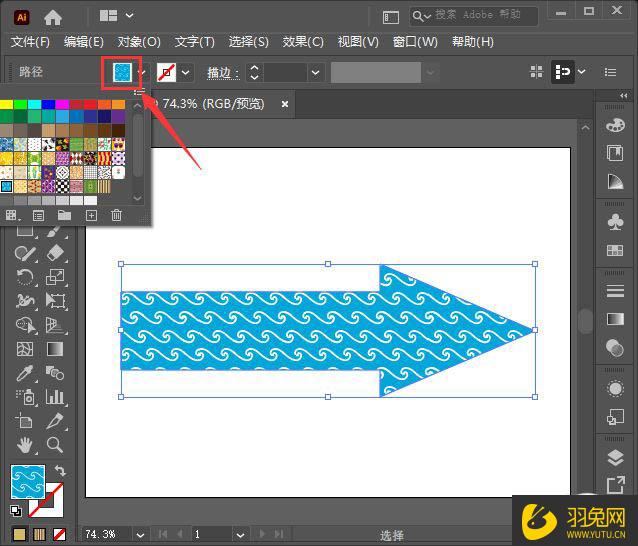Select the Scale tool

click(x=55, y=277)
